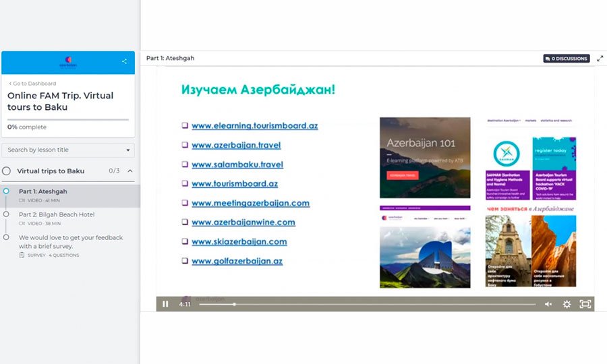Click the video icon under Part 1
Image resolution: width=607 pixels, height=364 pixels.
(22, 200)
